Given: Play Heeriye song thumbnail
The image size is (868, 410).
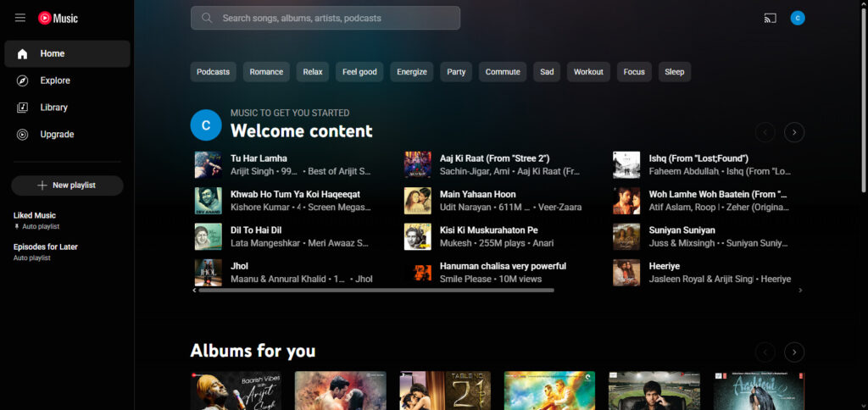Looking at the screenshot, I should pos(626,273).
